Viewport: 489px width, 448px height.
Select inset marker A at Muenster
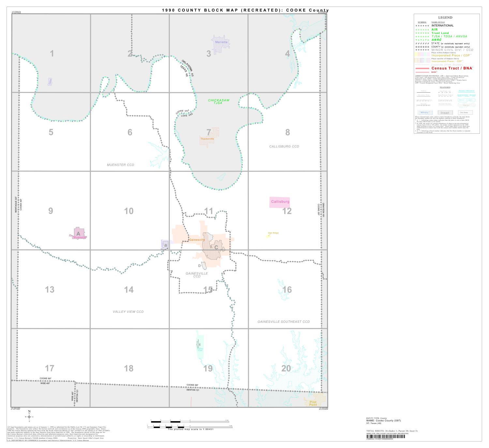78,233
